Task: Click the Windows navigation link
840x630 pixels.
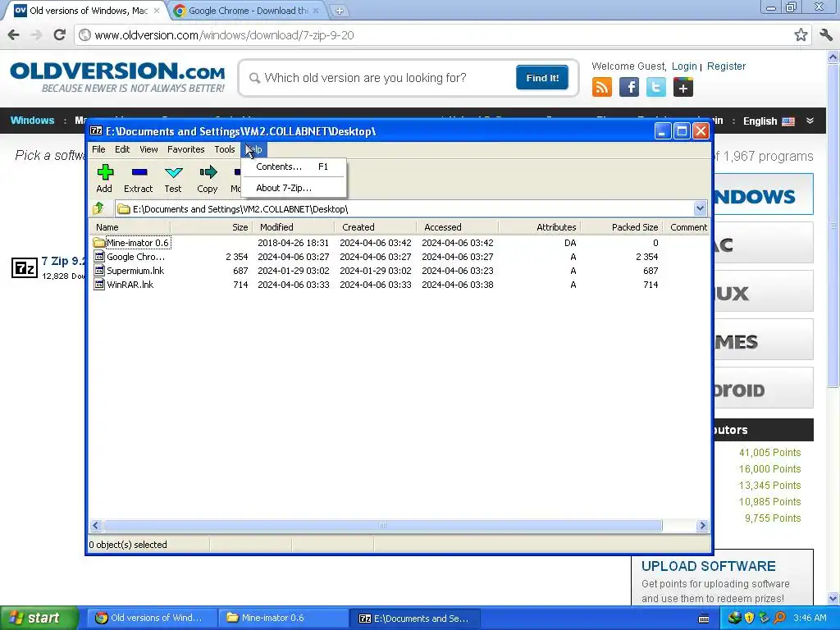Action: click(32, 121)
